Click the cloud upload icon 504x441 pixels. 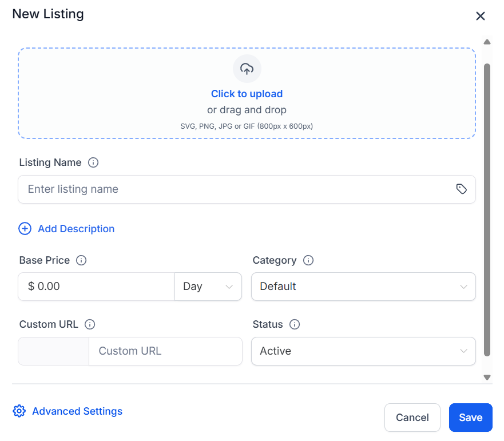tap(247, 69)
